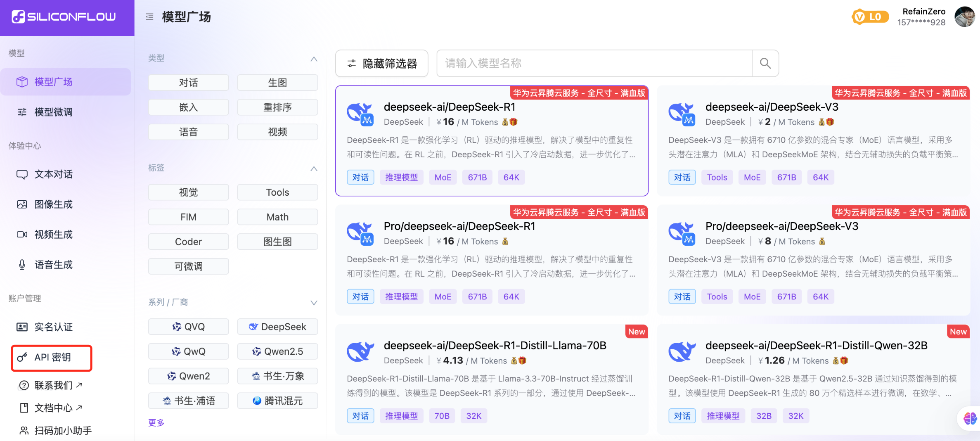Collapse the 类型 filter section
Image resolution: width=980 pixels, height=441 pixels.
point(314,59)
